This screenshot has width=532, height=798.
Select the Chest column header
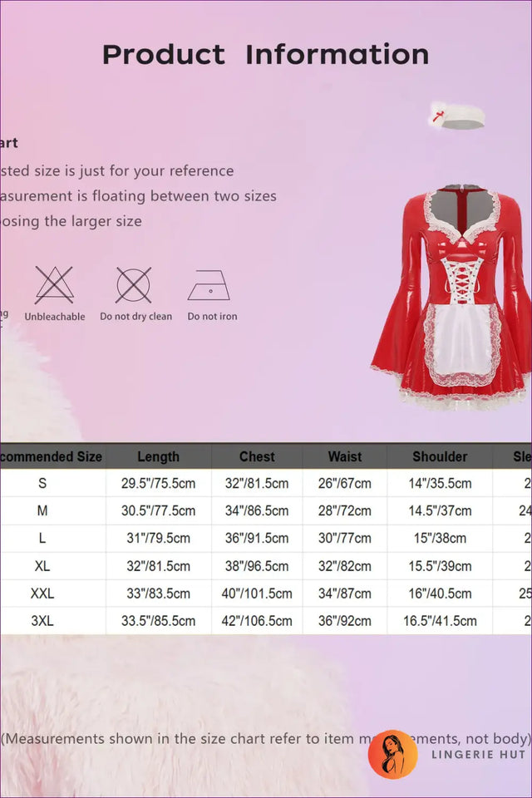pyautogui.click(x=257, y=456)
